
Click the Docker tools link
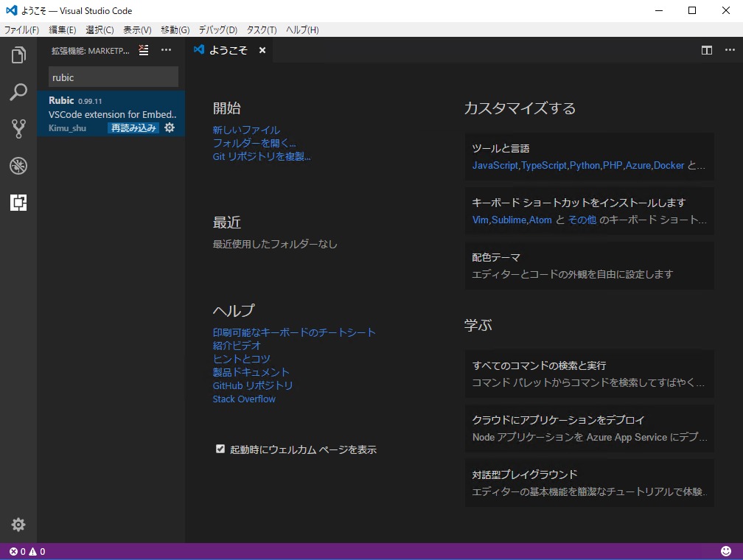pyautogui.click(x=669, y=165)
